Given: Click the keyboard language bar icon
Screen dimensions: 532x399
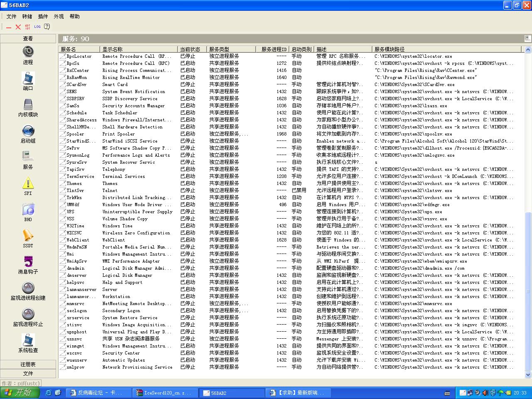Looking at the screenshot, I should (447, 392).
